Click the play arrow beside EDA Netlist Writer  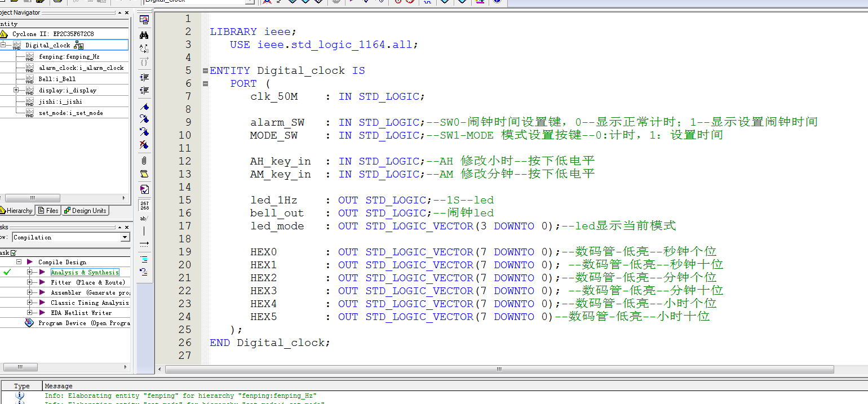[x=42, y=313]
